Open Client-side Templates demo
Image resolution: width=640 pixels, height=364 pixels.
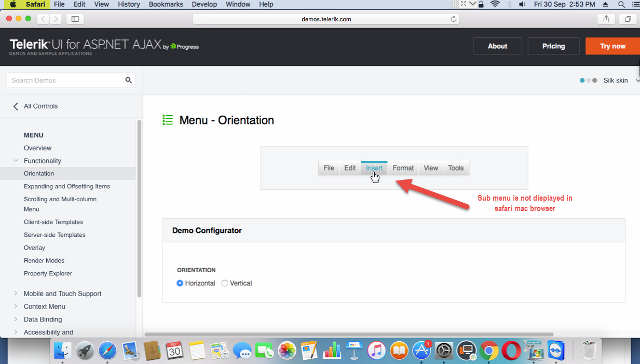click(53, 222)
